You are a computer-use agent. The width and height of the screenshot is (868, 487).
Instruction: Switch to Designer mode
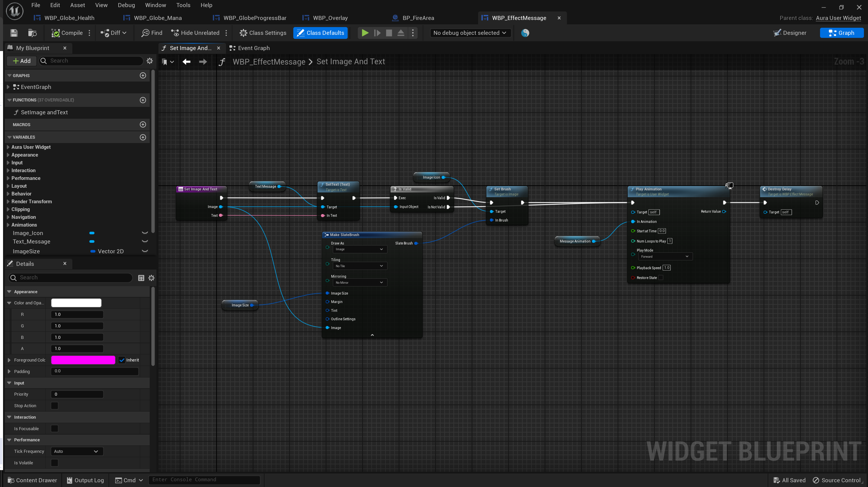tap(790, 33)
